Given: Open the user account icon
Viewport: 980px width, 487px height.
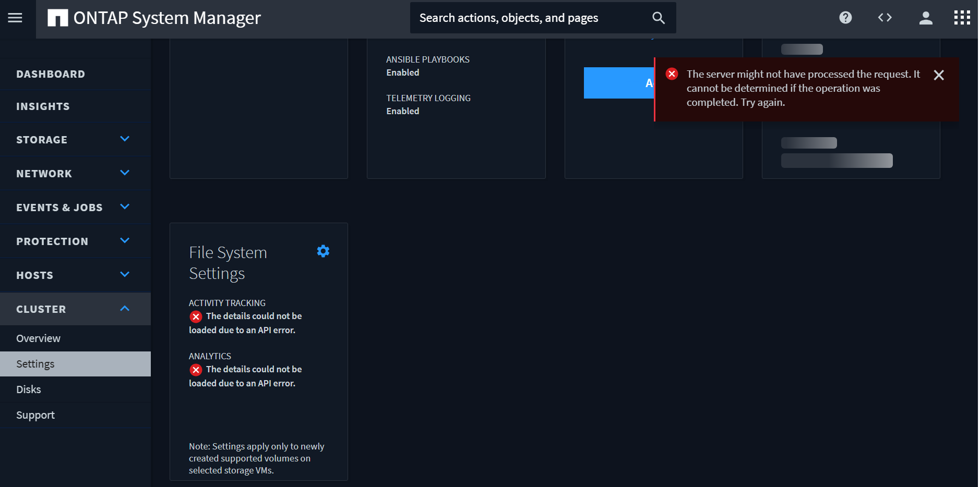Looking at the screenshot, I should coord(926,18).
